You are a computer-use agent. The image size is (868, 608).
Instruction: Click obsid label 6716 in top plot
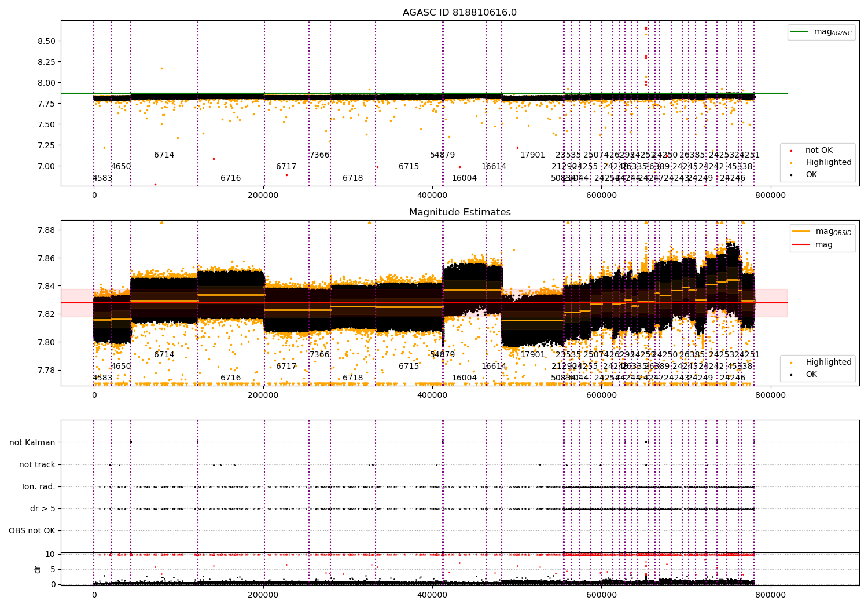tap(230, 178)
